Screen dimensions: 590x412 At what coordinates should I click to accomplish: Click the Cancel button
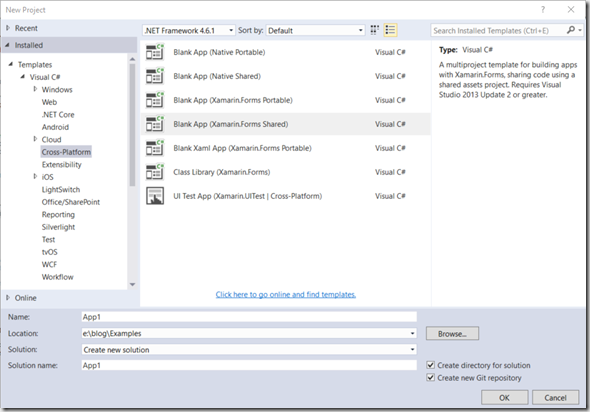pos(555,397)
